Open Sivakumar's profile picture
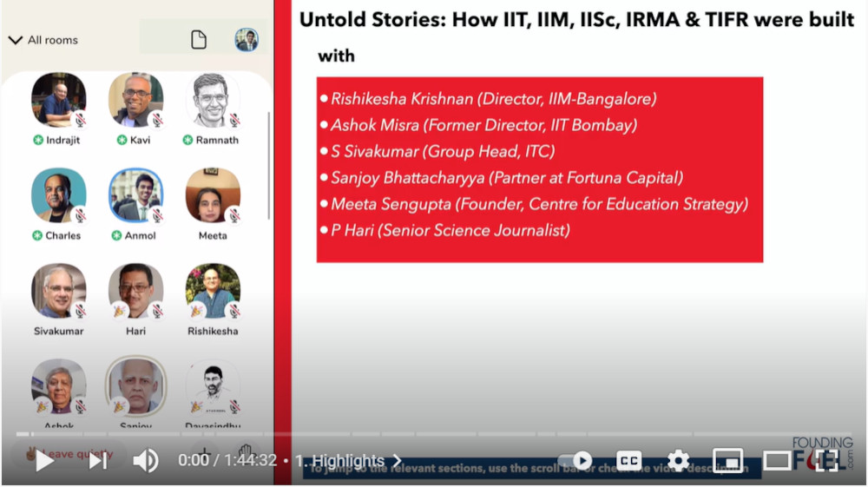The height and width of the screenshot is (487, 868). 59,291
